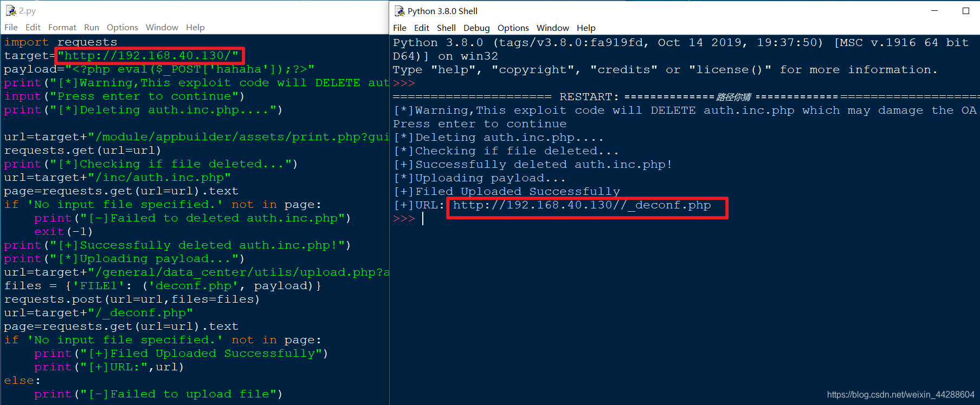Open Help menu in Python Shell window
Viewport: 980px width, 405px height.
point(586,28)
